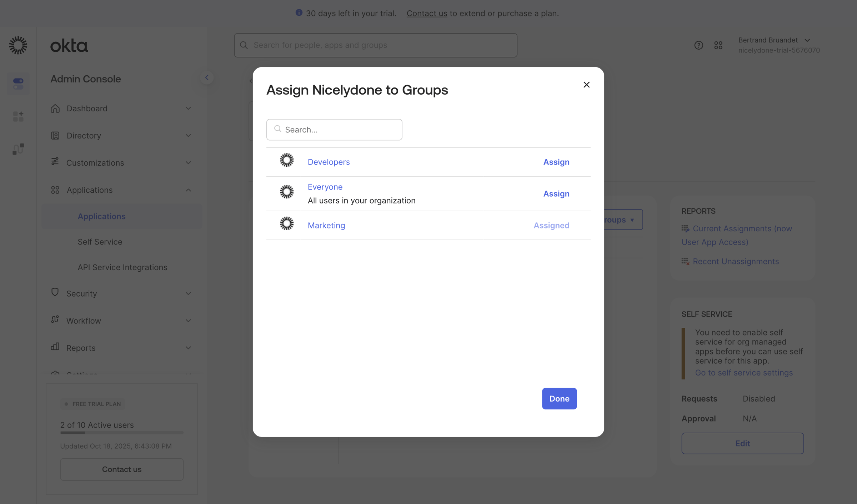Screen dimensions: 857x504
Task: Collapse the sidebar with the arrow button
Action: (x=207, y=77)
